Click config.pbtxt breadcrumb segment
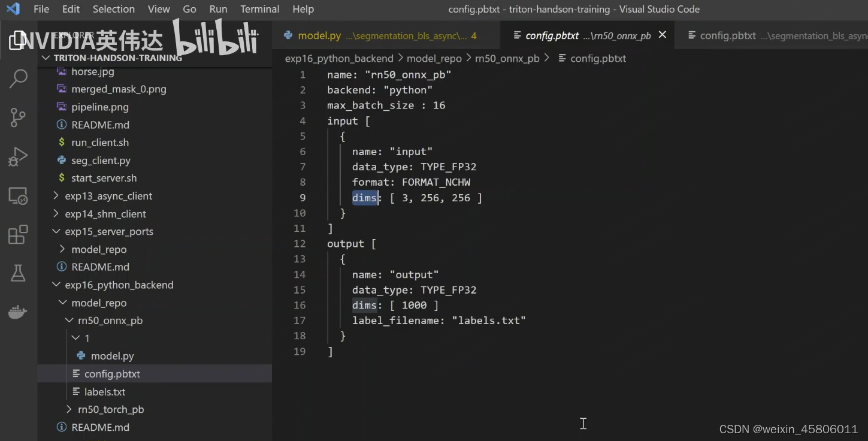 [x=592, y=58]
